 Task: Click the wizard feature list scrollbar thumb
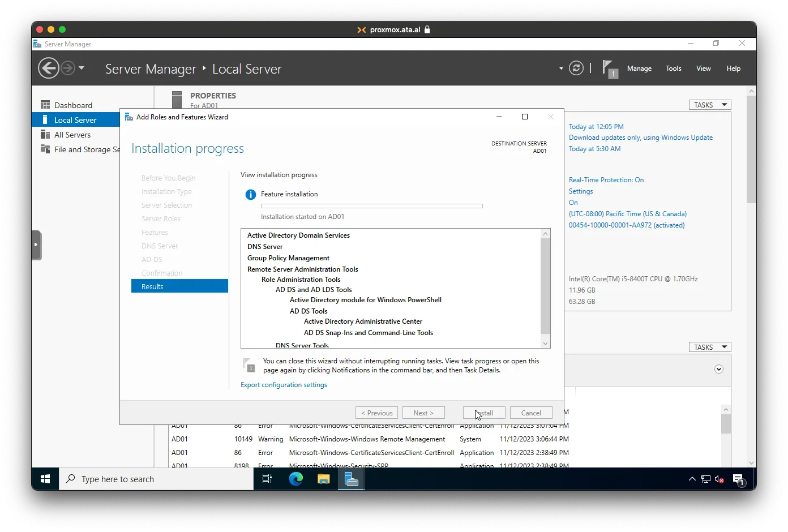coord(545,286)
